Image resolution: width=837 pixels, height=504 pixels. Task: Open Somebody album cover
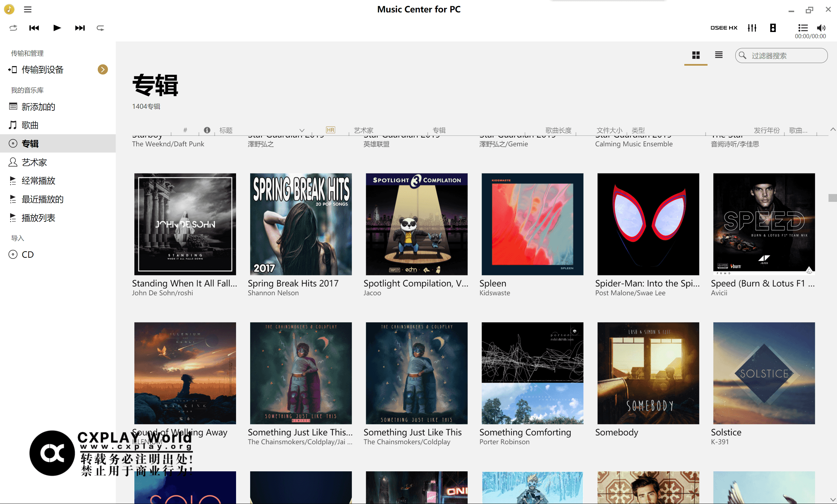coord(648,373)
